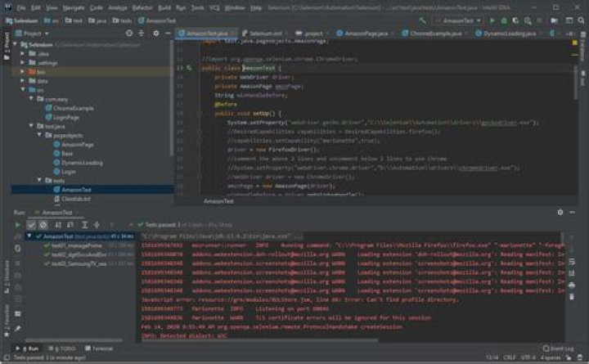Open Project Structure icon in top toolbar

554,20
